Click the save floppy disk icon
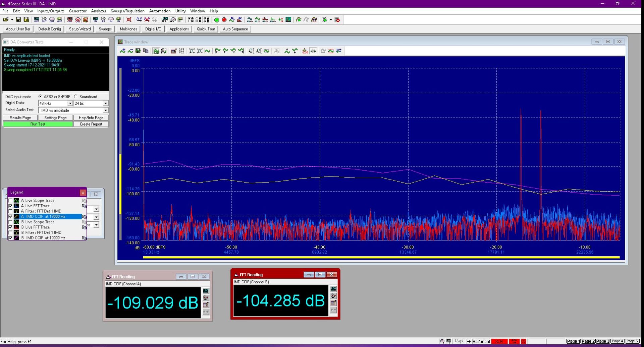Screen dimensions: 644x347 tap(18, 20)
